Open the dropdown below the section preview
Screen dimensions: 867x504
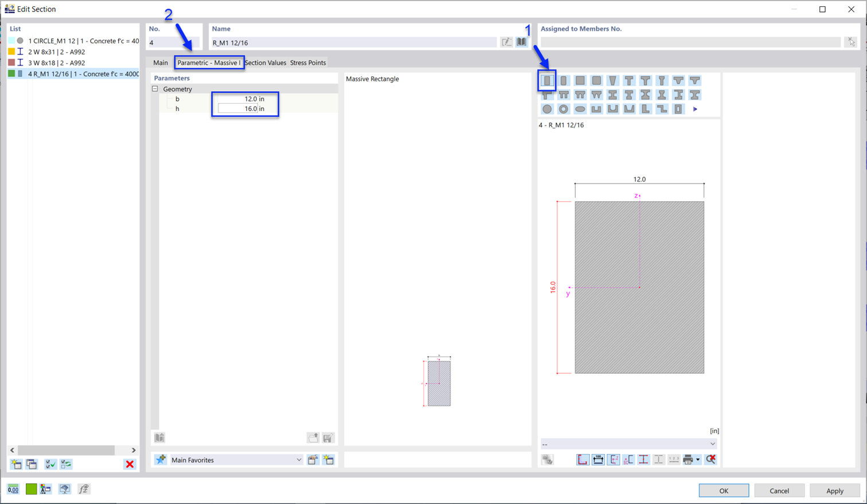pyautogui.click(x=629, y=444)
